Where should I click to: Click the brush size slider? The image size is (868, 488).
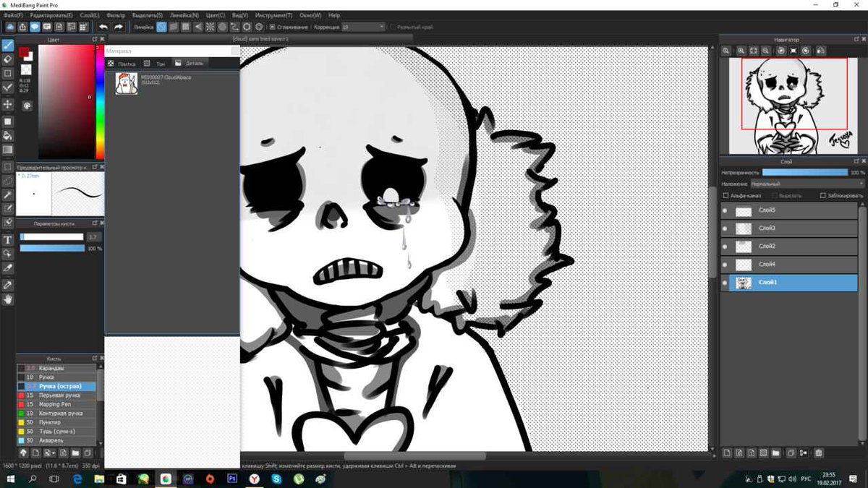52,236
